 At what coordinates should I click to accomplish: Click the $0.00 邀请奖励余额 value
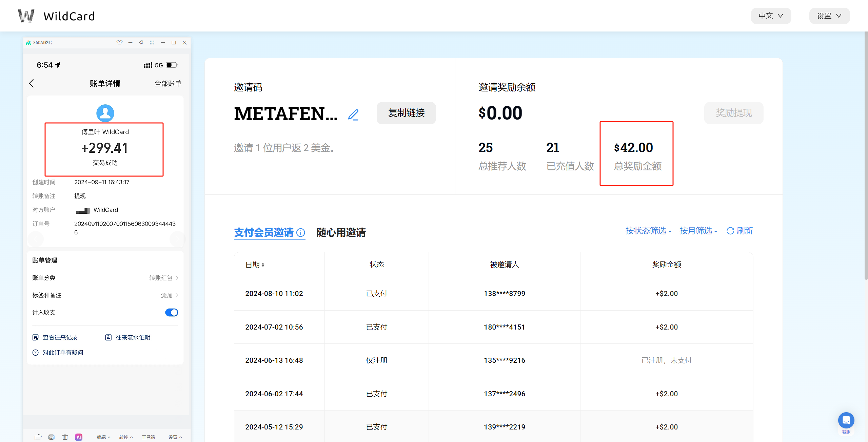[500, 113]
